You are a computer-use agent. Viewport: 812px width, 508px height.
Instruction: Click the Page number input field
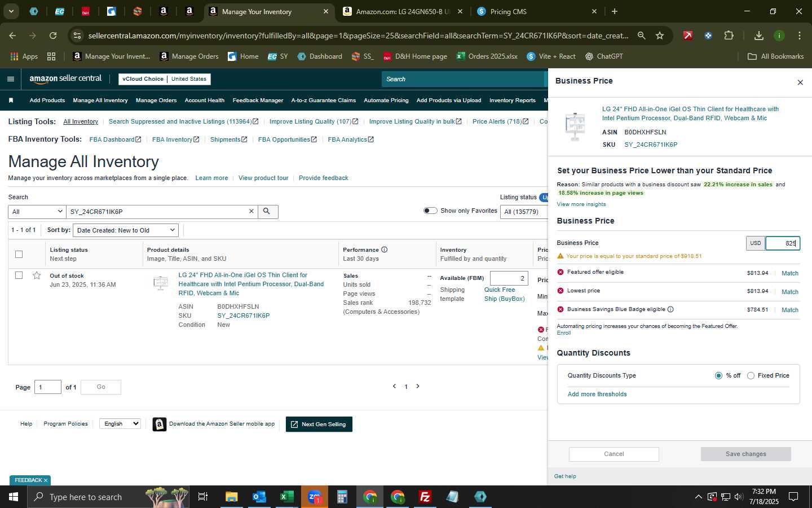(48, 387)
